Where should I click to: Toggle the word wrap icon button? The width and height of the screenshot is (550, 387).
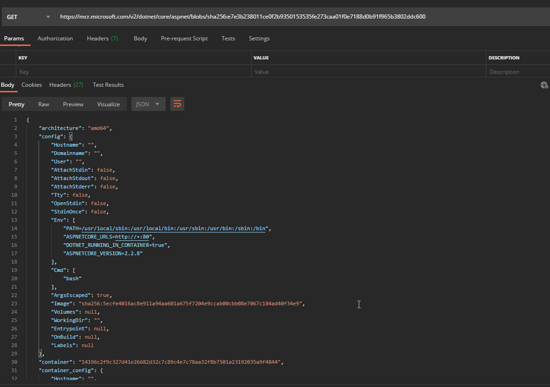pos(177,104)
